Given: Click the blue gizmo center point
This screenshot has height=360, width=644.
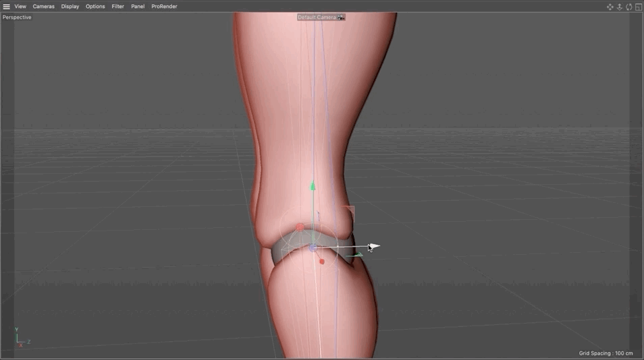Looking at the screenshot, I should click(313, 247).
